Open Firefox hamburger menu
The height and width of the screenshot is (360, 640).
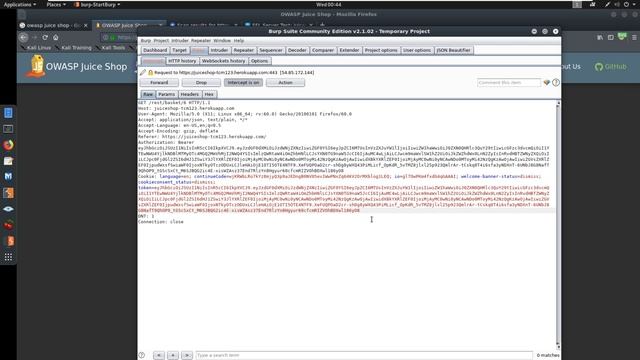coord(634,37)
